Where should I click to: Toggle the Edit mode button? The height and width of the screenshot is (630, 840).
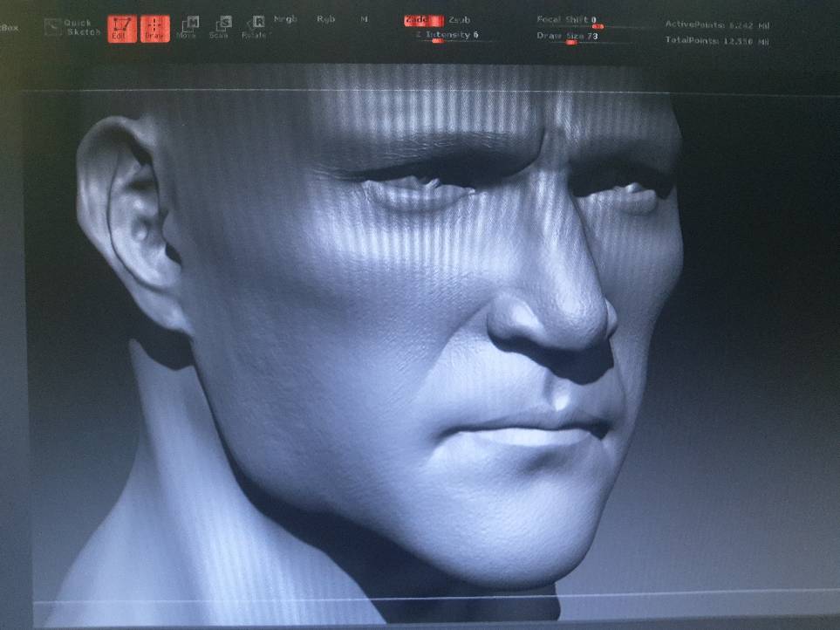(122, 29)
